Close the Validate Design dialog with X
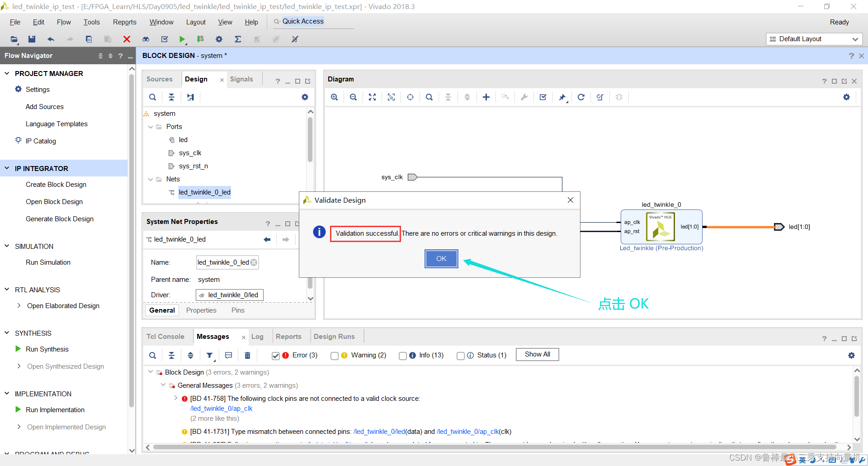 click(x=571, y=200)
